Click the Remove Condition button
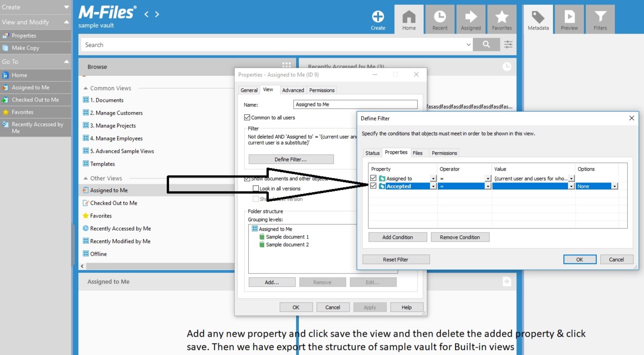This screenshot has width=644, height=355. click(x=460, y=237)
